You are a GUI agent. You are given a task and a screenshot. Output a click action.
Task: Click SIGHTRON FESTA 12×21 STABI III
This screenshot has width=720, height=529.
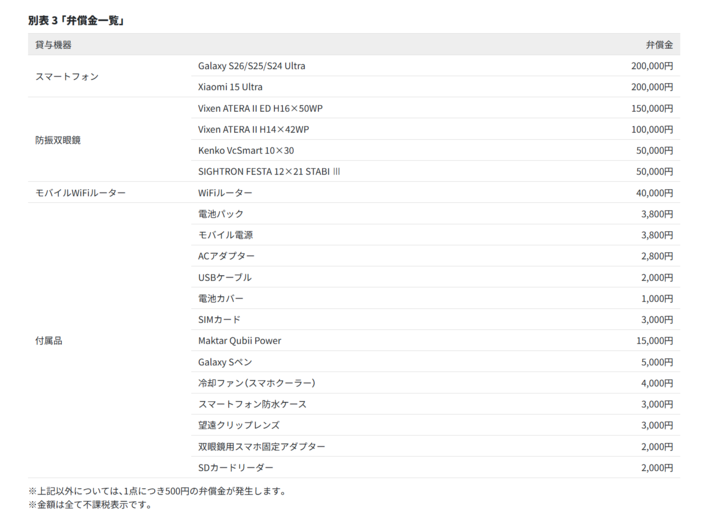[x=269, y=172]
